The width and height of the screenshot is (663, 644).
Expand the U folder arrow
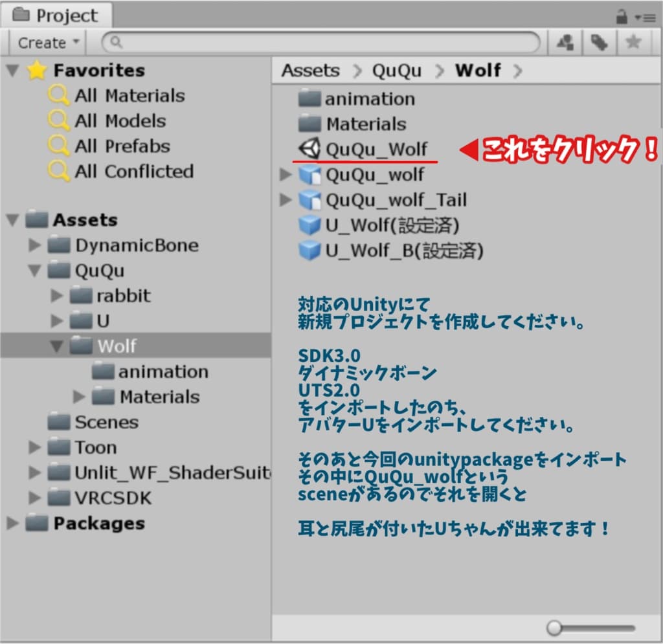[x=57, y=321]
